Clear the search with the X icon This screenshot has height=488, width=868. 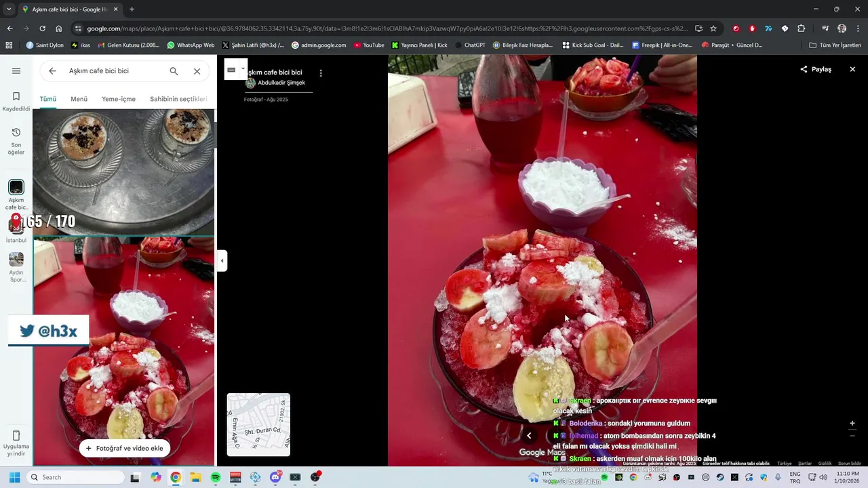pyautogui.click(x=197, y=71)
